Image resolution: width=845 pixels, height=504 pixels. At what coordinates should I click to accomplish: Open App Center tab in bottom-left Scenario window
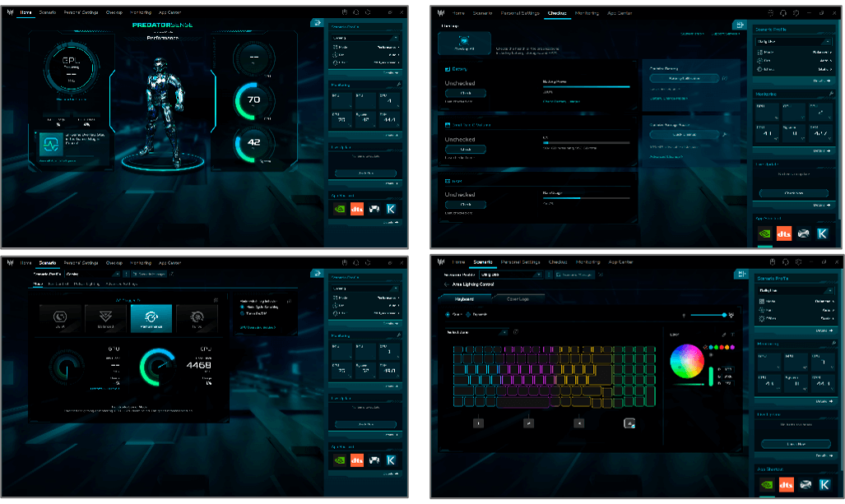coord(169,263)
